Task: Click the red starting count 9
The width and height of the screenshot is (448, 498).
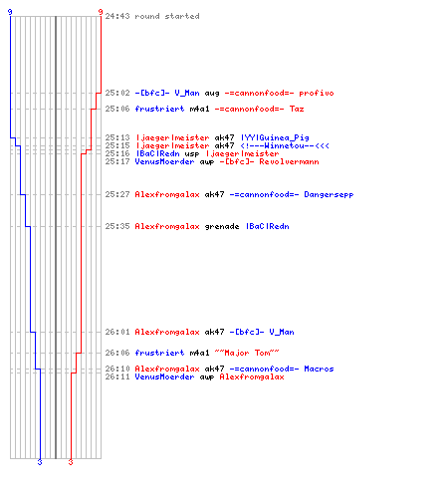Action: 101,12
